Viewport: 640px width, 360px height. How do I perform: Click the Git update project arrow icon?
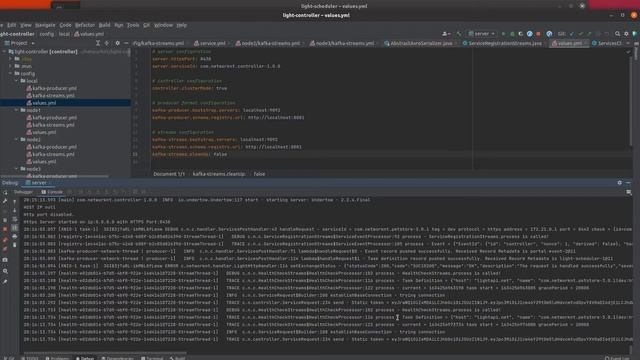571,34
